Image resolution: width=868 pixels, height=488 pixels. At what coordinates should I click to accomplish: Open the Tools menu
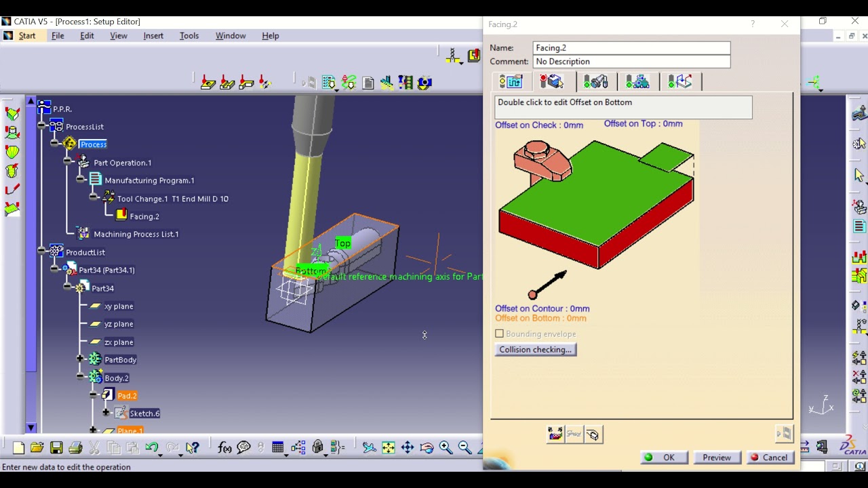(x=189, y=36)
